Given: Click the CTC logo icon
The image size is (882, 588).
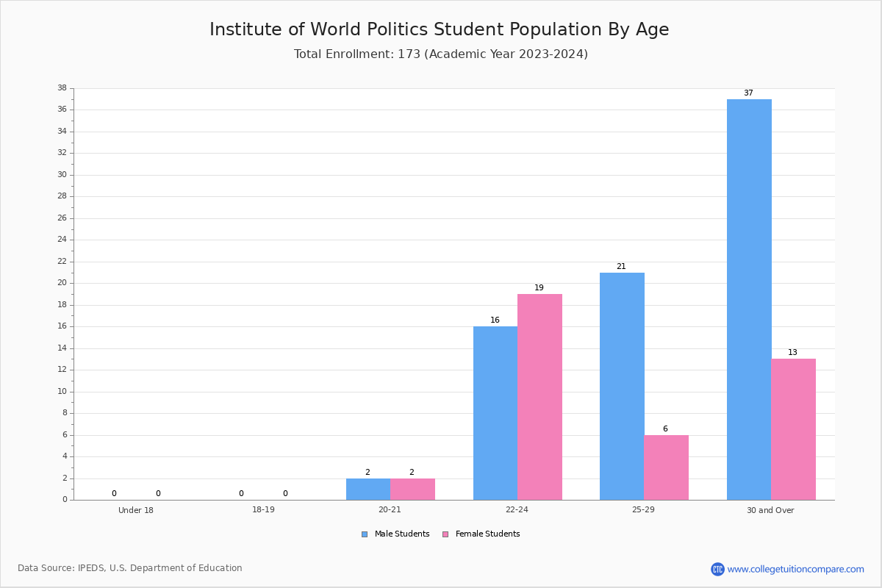Looking at the screenshot, I should pos(717,569).
